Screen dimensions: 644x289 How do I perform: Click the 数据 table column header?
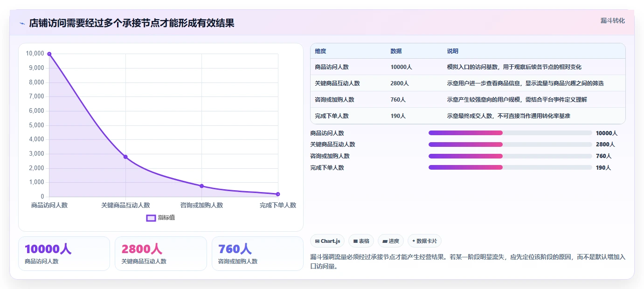396,51
